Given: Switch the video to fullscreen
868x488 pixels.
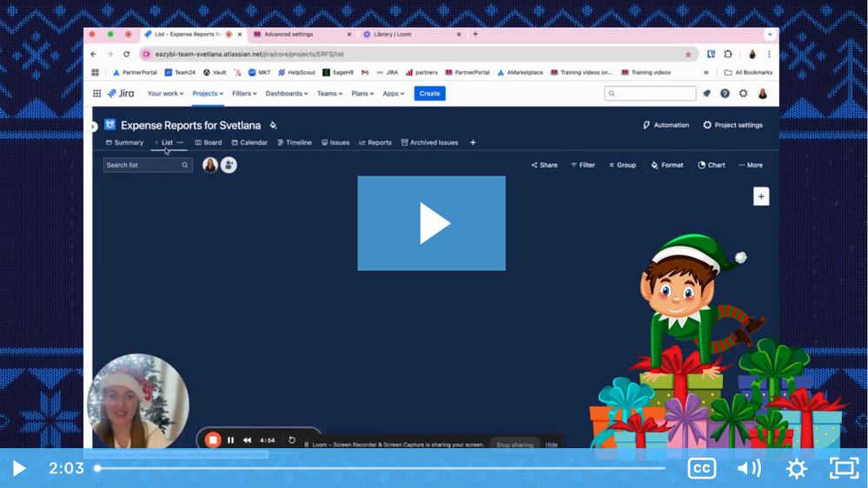Looking at the screenshot, I should click(844, 469).
